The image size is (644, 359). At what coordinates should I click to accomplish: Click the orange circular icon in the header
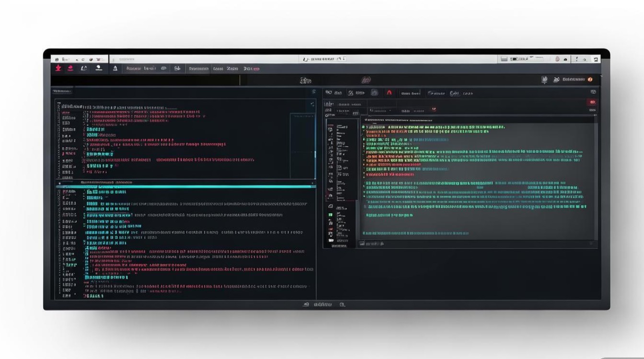tap(590, 79)
